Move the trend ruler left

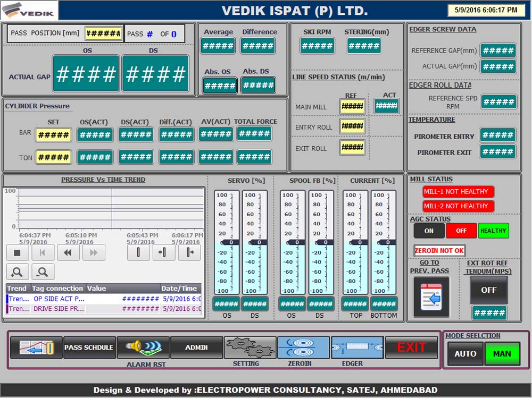pyautogui.click(x=163, y=252)
